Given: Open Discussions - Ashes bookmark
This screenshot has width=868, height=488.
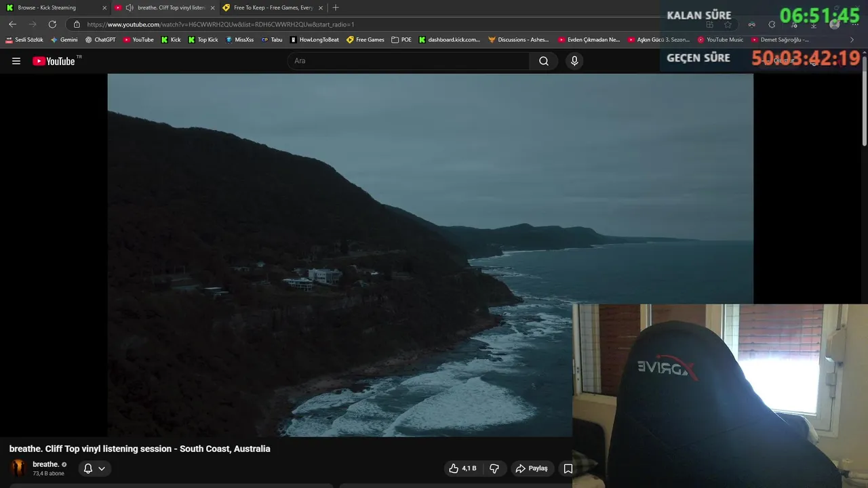Looking at the screenshot, I should (519, 40).
